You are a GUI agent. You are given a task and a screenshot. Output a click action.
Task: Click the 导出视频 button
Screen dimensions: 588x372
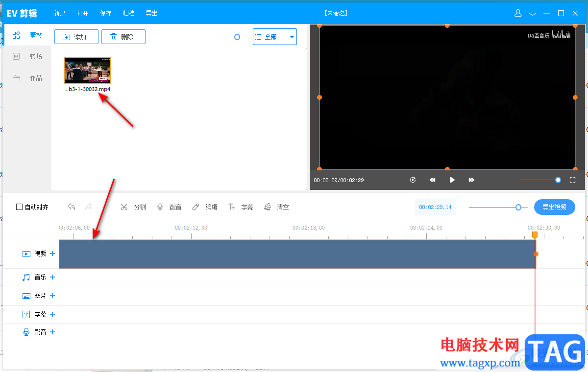tap(555, 207)
